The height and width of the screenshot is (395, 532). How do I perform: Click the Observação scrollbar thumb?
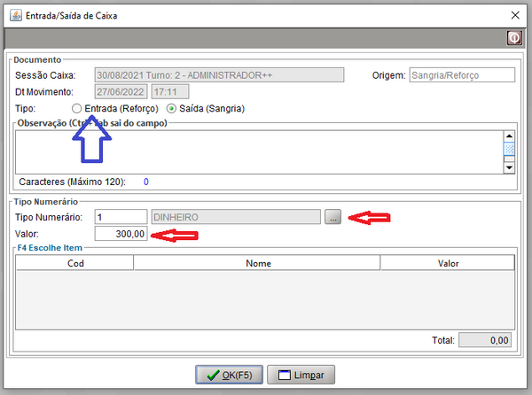509,149
